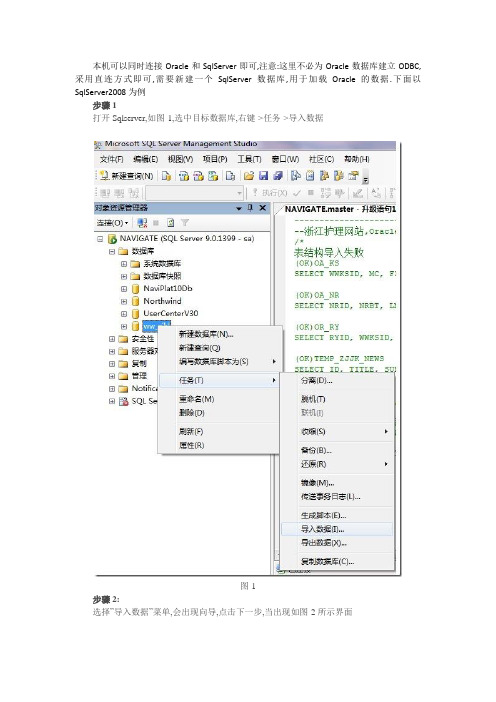Choose 备份(B)... in tasks submenu

coord(337,450)
